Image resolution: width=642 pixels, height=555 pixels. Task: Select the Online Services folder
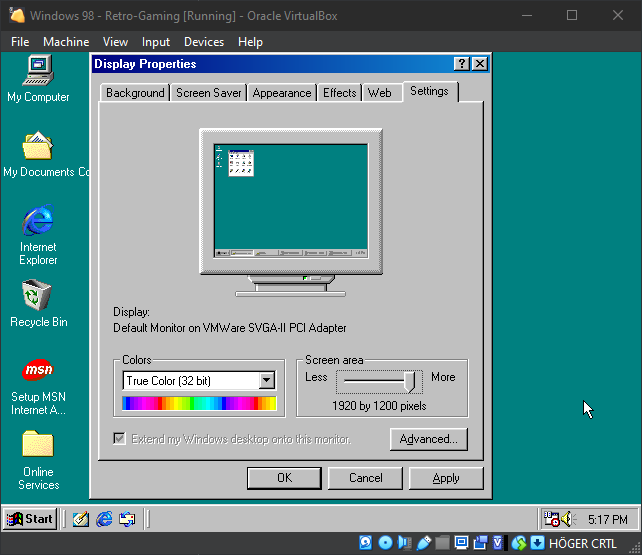pos(38,444)
